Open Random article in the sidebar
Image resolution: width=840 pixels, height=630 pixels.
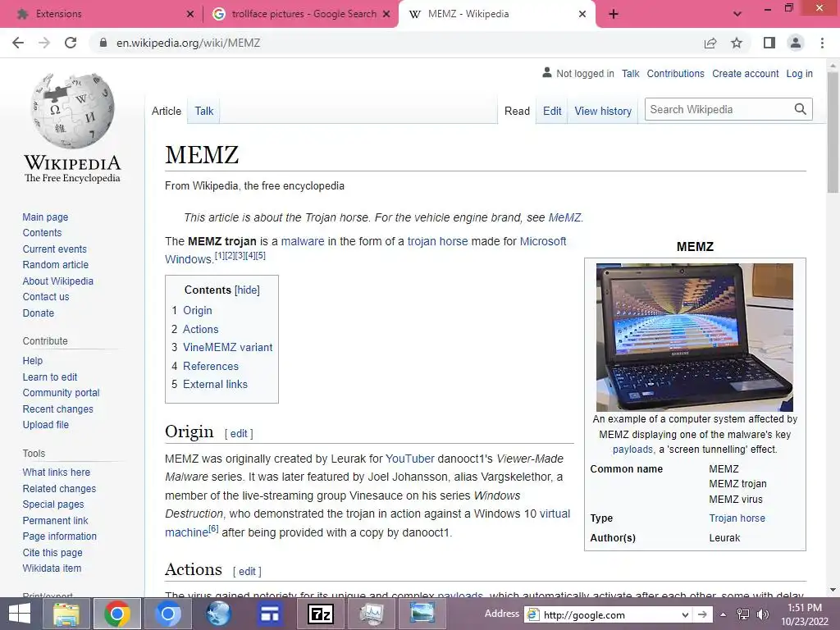tap(55, 265)
